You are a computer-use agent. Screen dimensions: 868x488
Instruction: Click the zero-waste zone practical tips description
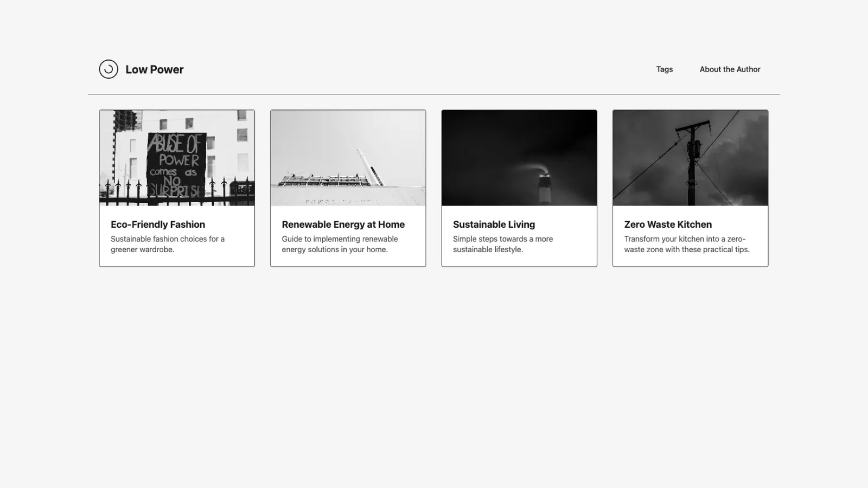pos(686,244)
